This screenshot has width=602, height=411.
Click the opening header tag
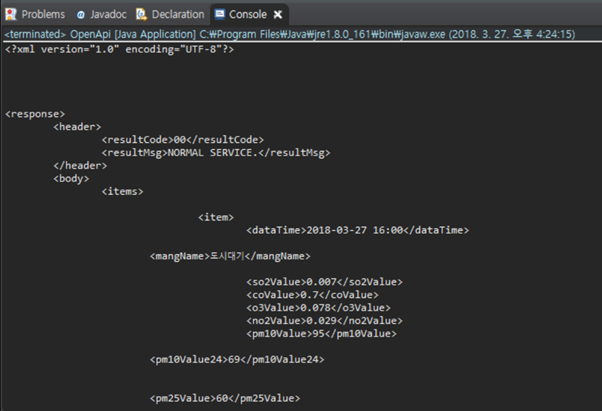tap(77, 127)
